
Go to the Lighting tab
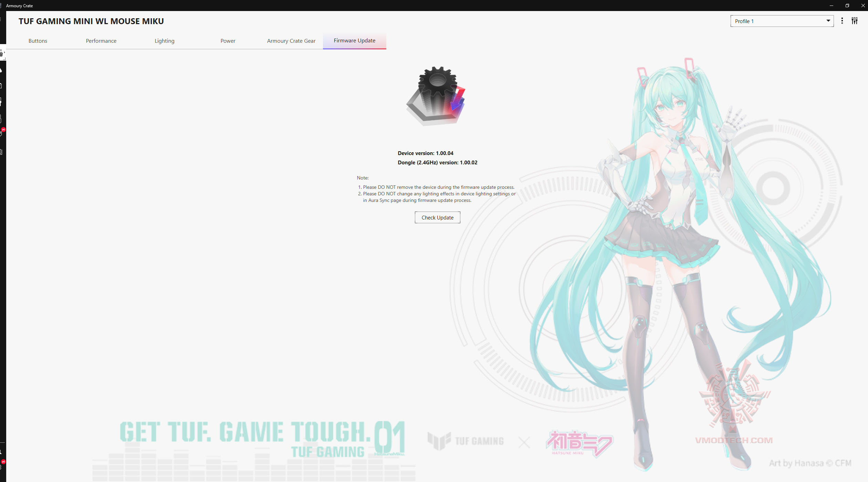pyautogui.click(x=164, y=41)
